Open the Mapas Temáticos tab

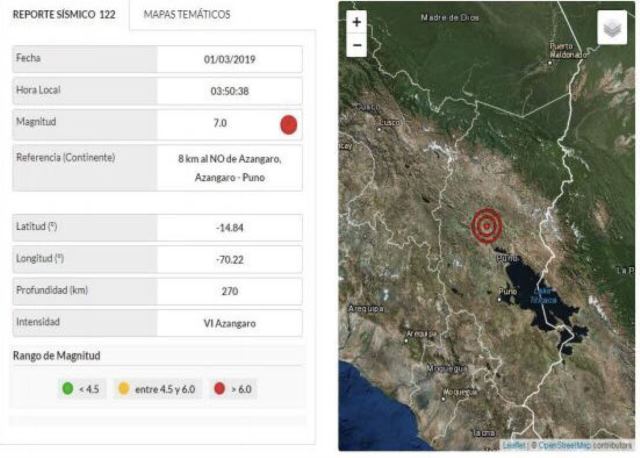pyautogui.click(x=187, y=15)
